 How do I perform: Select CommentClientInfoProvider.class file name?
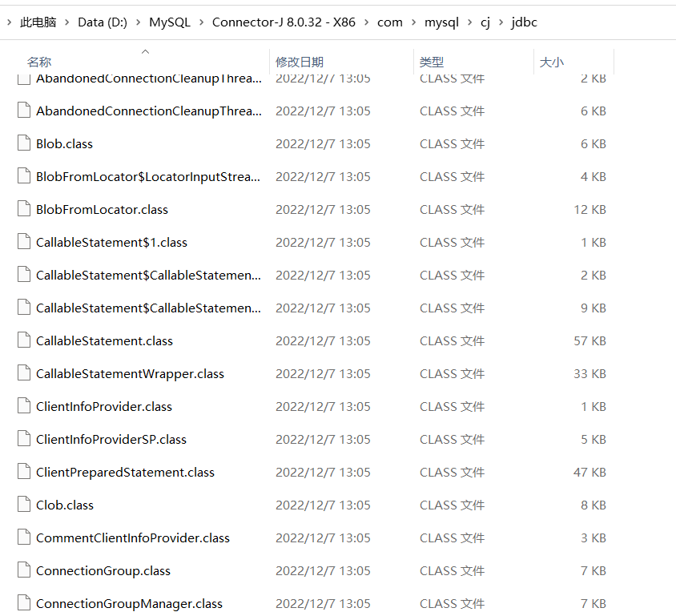point(133,537)
